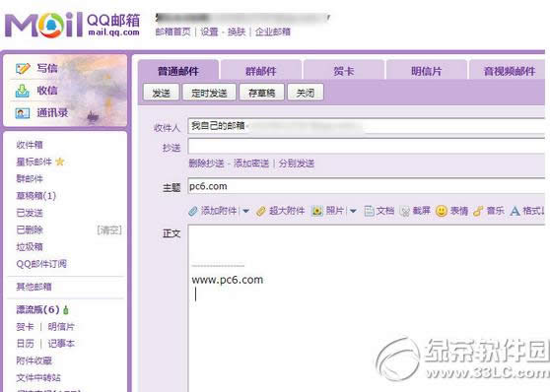
Task: Click the Save Draft (存草稿) button
Action: point(261,93)
